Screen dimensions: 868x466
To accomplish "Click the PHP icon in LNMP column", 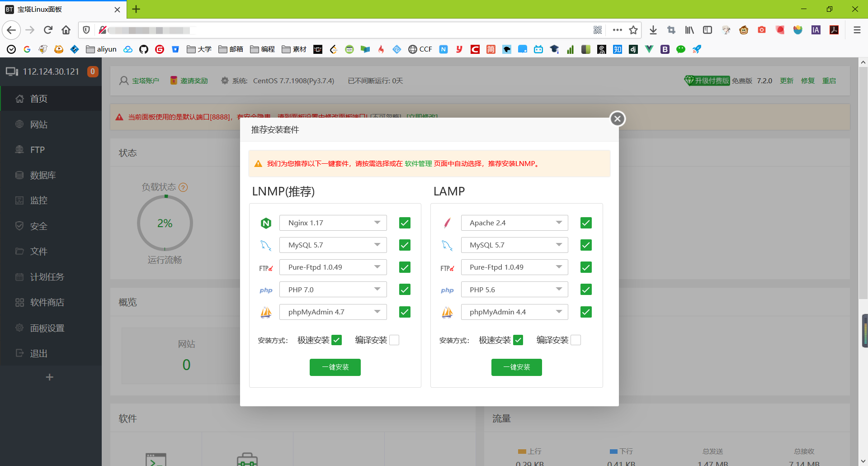I will pos(266,290).
